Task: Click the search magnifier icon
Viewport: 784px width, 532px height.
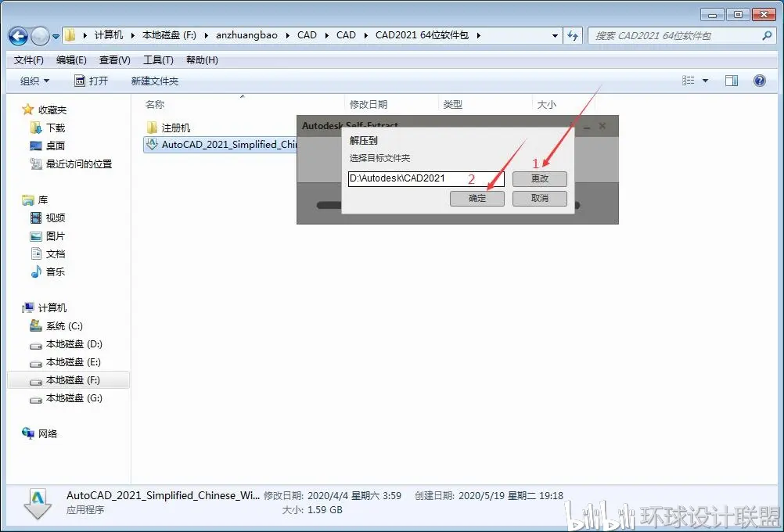Action: point(767,35)
